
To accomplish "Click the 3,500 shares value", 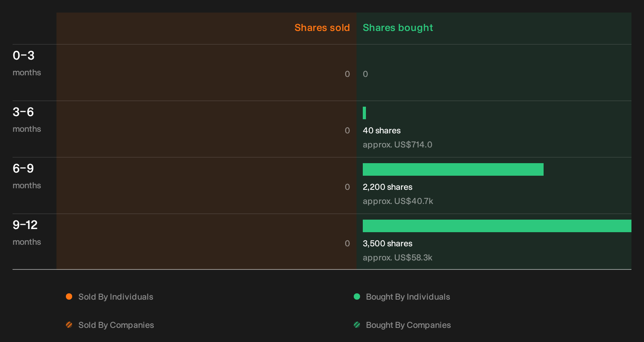I will pyautogui.click(x=387, y=244).
